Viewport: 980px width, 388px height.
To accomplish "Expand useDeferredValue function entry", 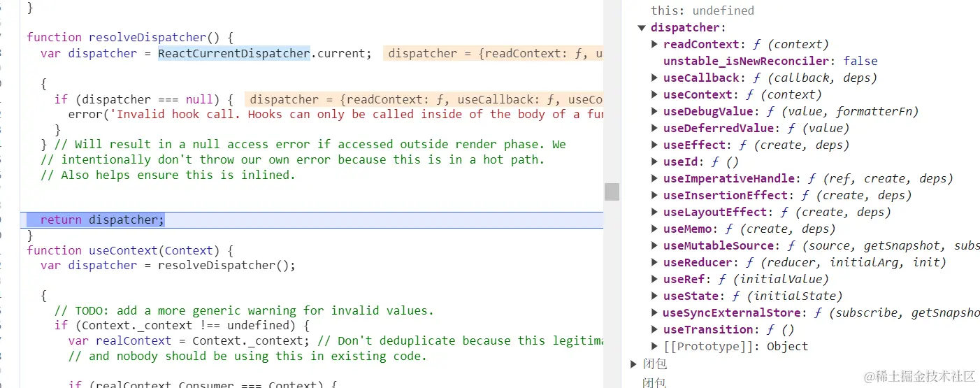I will click(x=655, y=128).
